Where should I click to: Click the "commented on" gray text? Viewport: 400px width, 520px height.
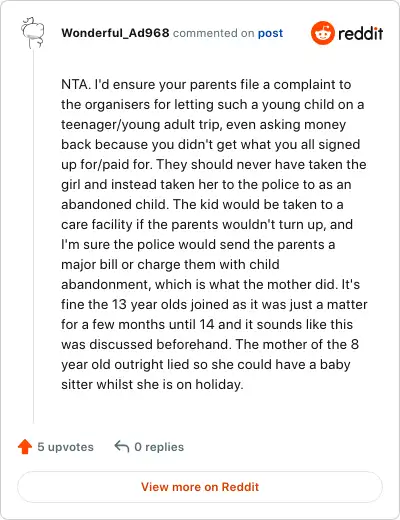pyautogui.click(x=213, y=33)
